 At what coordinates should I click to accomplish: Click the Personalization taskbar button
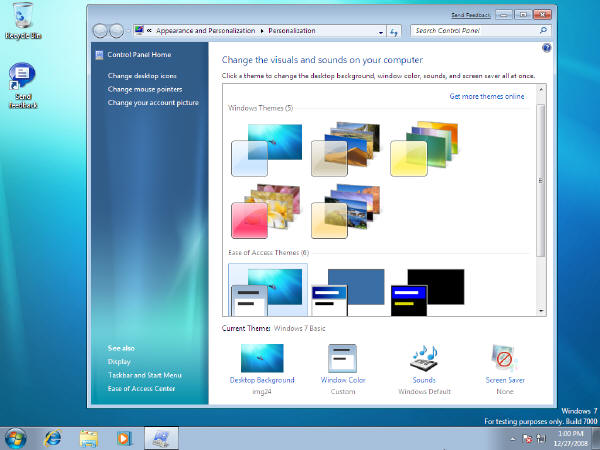pyautogui.click(x=161, y=439)
